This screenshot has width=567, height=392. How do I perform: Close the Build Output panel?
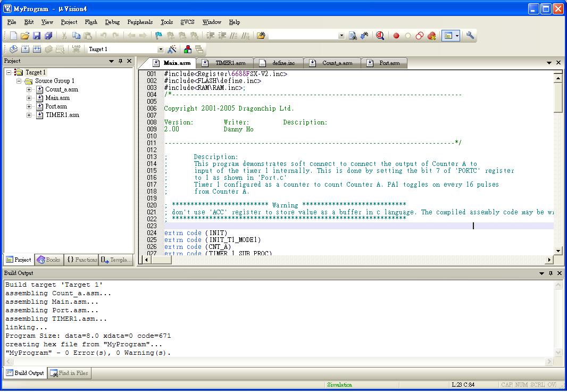tap(560, 273)
